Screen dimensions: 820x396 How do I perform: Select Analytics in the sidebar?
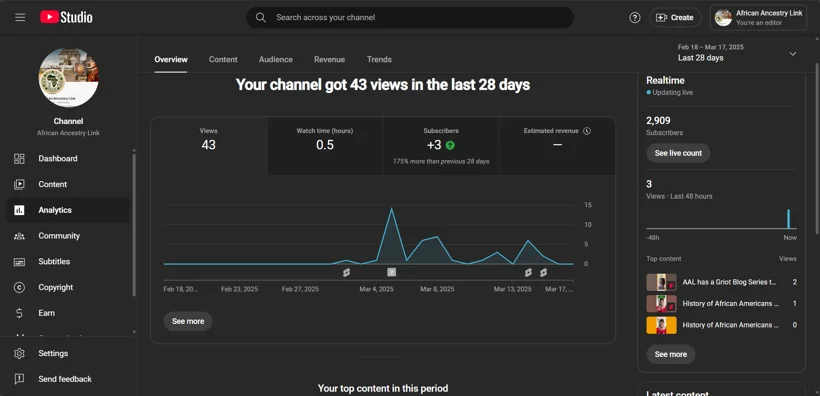pos(68,210)
